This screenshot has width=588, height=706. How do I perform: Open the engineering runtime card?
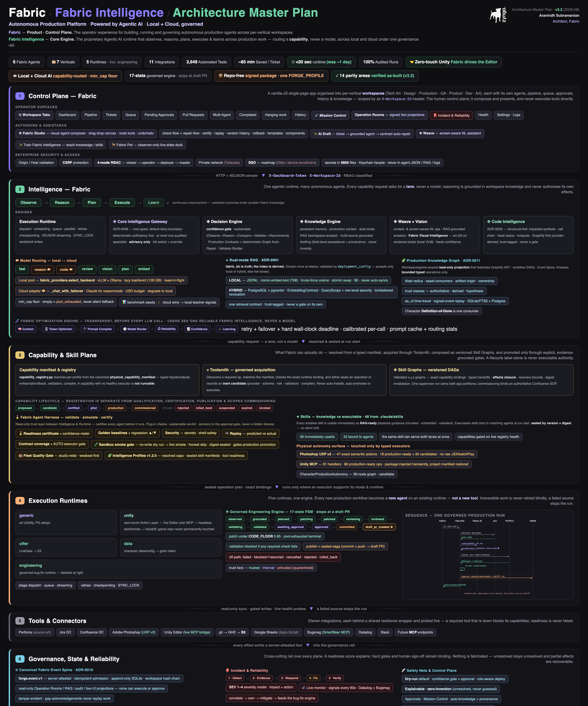click(118, 569)
